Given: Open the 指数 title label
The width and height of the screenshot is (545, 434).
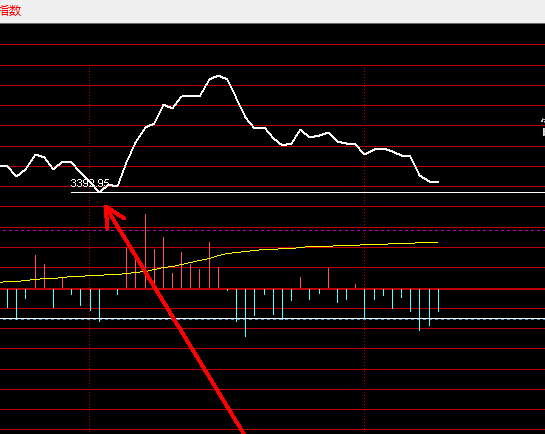Looking at the screenshot, I should [x=10, y=11].
